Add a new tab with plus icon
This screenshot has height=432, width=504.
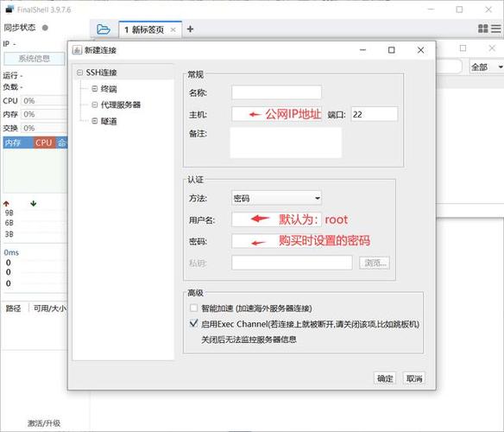click(x=190, y=29)
